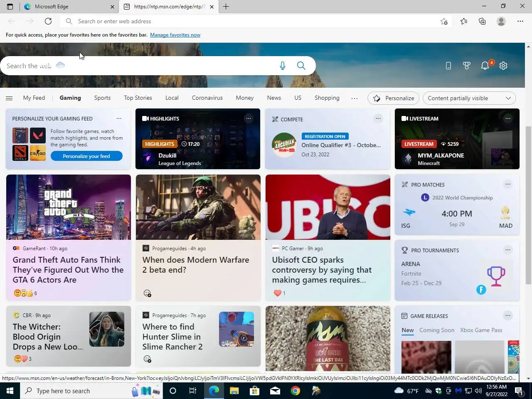Open When does Modern Warfare 2 beta end article
The image size is (532, 399).
click(196, 265)
